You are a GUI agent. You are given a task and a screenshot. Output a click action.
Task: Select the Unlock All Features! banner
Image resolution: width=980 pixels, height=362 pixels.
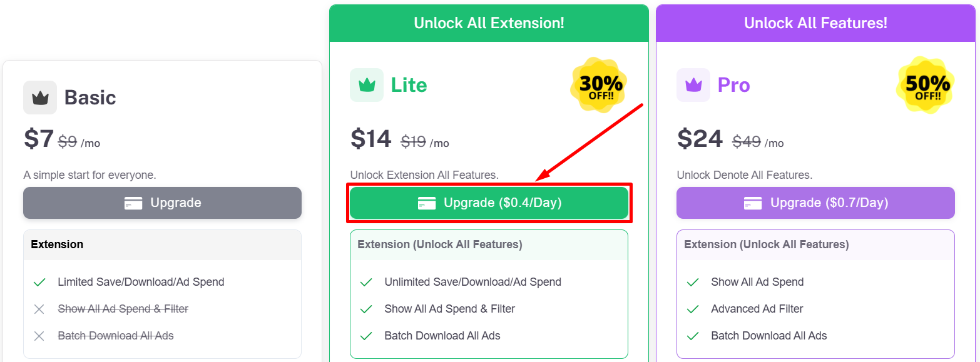[815, 24]
